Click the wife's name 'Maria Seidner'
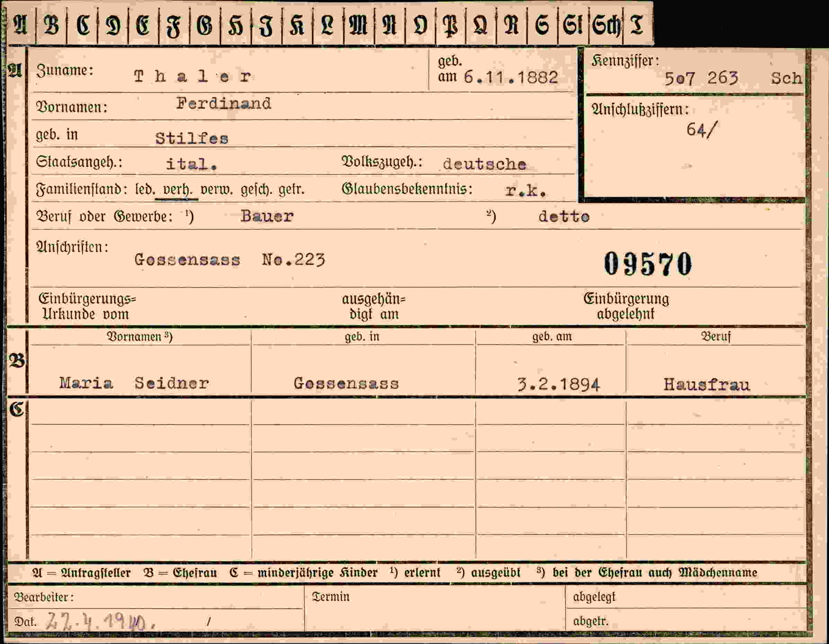Viewport: 829px width, 644px height. coord(134,383)
